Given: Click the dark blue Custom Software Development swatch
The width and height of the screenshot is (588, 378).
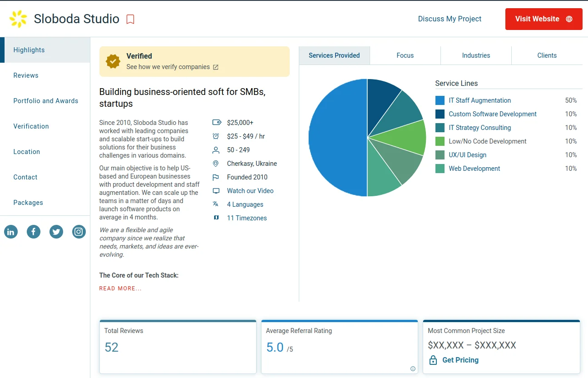Looking at the screenshot, I should click(x=440, y=114).
